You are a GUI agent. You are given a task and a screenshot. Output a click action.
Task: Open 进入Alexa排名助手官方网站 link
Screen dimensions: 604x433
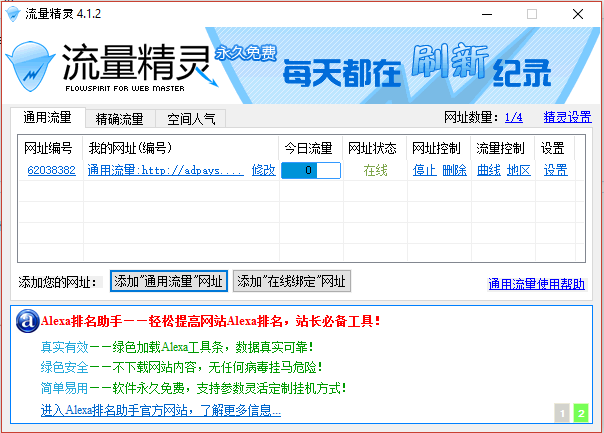coord(161,410)
